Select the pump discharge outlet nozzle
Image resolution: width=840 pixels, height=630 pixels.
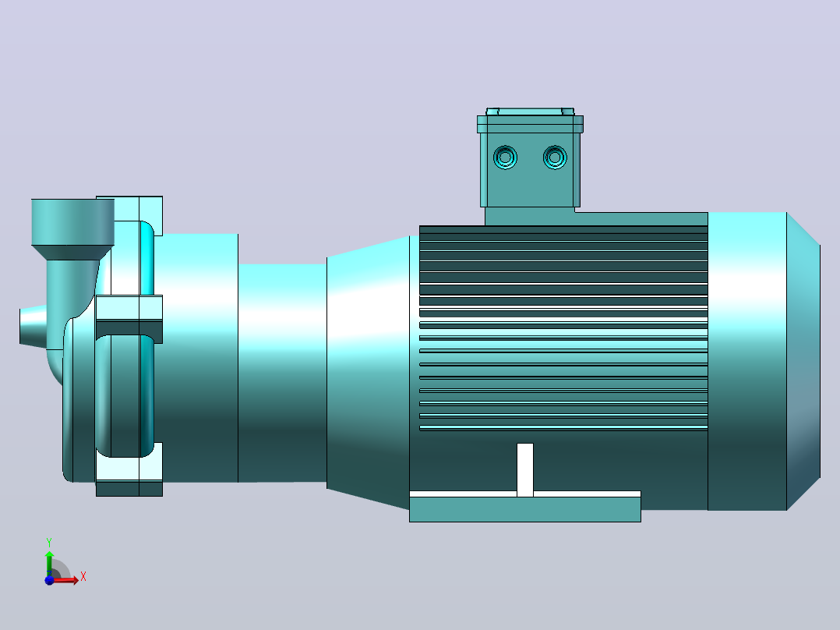tap(73, 222)
